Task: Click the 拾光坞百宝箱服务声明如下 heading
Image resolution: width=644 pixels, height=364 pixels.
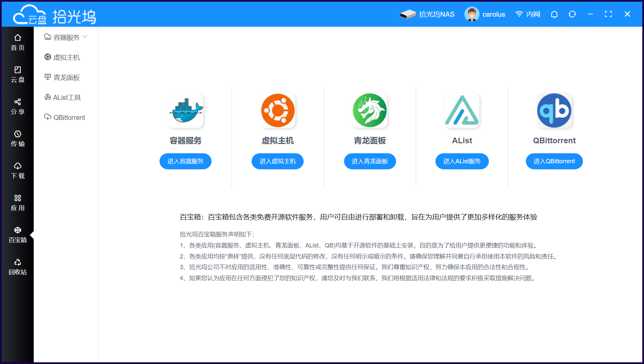Action: (217, 234)
